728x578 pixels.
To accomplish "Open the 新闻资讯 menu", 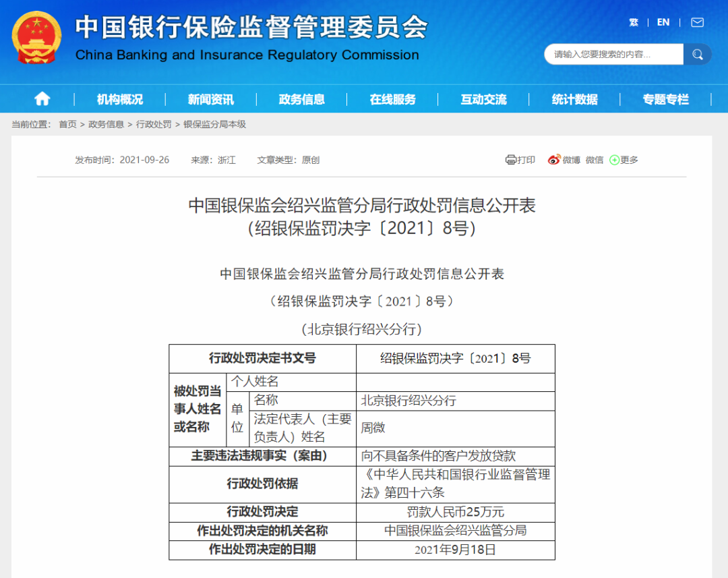I will tap(211, 99).
